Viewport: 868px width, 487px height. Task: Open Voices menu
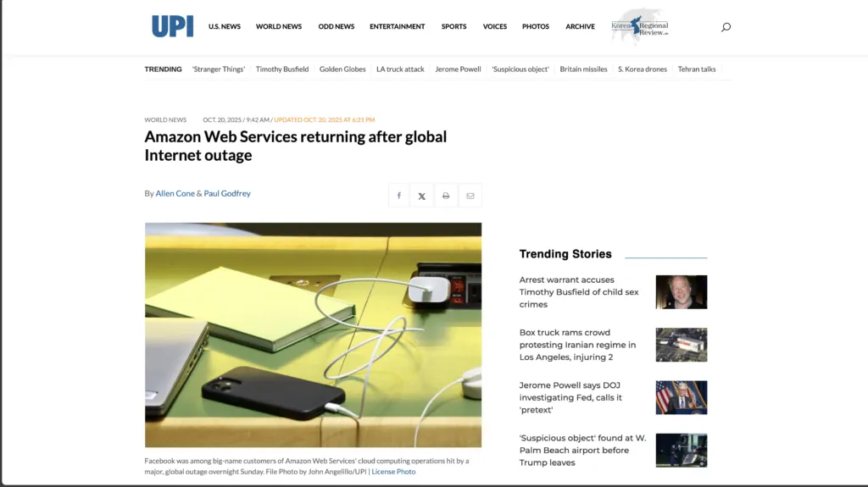[494, 26]
